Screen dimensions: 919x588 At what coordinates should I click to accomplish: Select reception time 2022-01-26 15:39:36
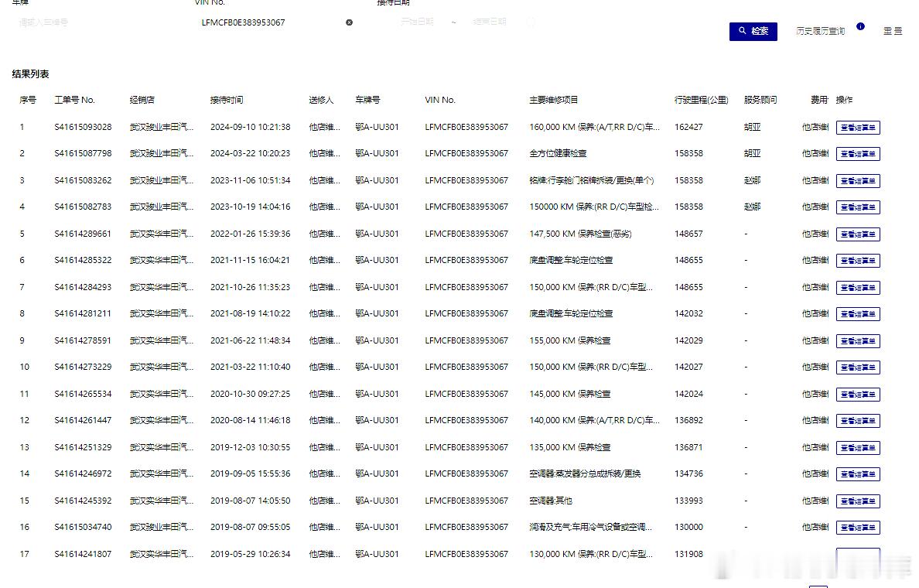click(x=251, y=234)
